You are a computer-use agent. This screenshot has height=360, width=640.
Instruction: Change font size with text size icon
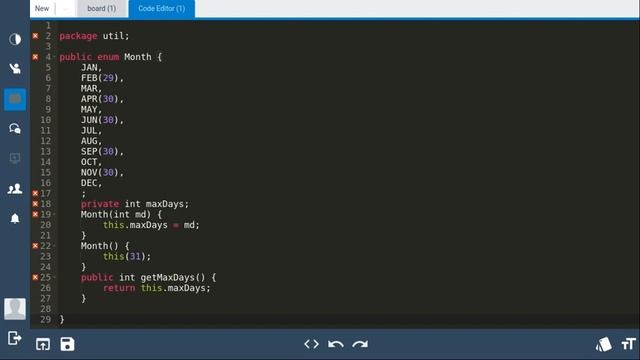coord(629,344)
